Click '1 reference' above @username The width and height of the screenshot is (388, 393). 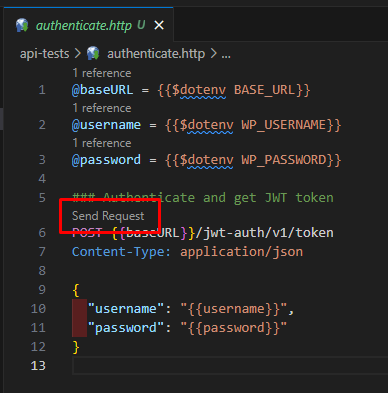point(102,108)
